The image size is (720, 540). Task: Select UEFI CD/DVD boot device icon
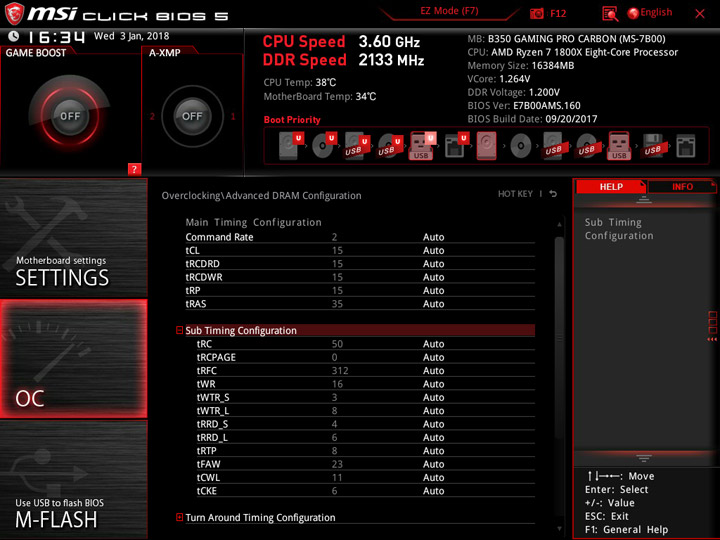[324, 146]
